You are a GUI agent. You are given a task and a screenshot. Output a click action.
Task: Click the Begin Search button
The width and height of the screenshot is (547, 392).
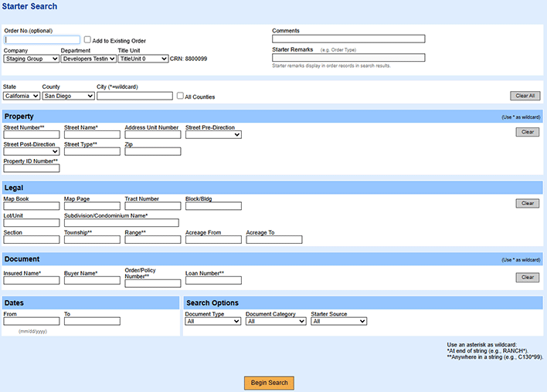point(269,383)
